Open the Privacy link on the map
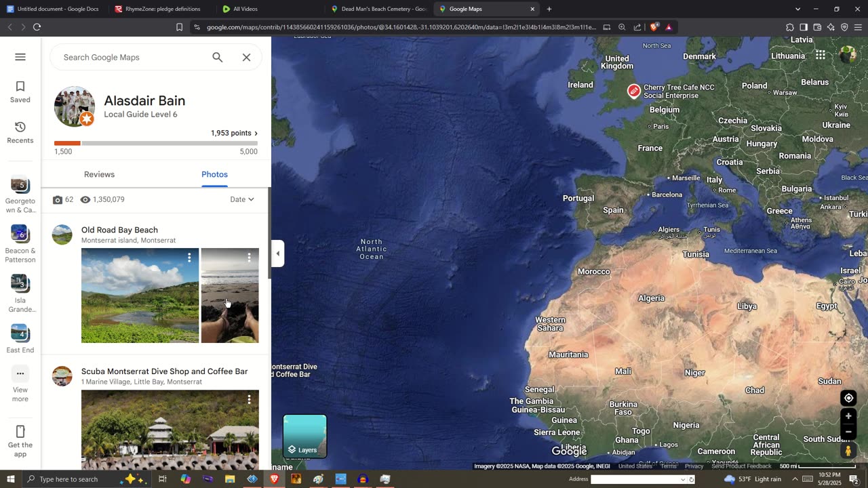Viewport: 868px width, 488px height. coord(694,466)
